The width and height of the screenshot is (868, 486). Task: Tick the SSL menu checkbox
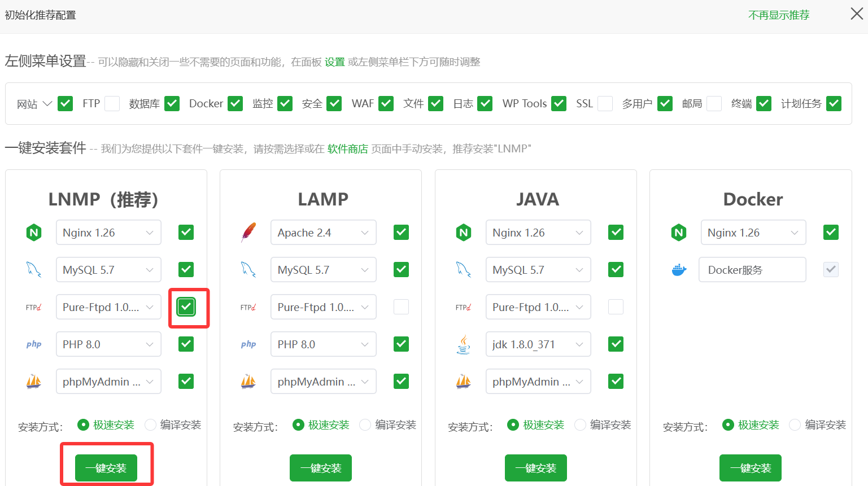pos(605,104)
